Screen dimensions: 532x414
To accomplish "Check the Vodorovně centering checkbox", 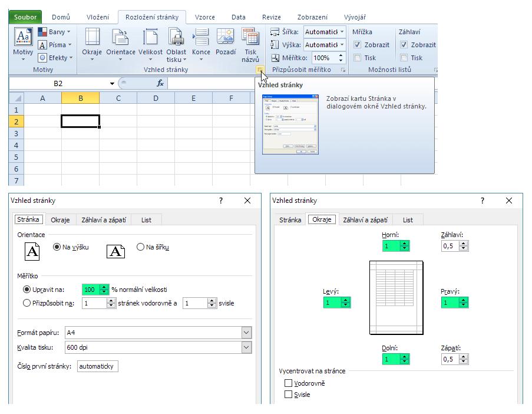I will click(289, 383).
